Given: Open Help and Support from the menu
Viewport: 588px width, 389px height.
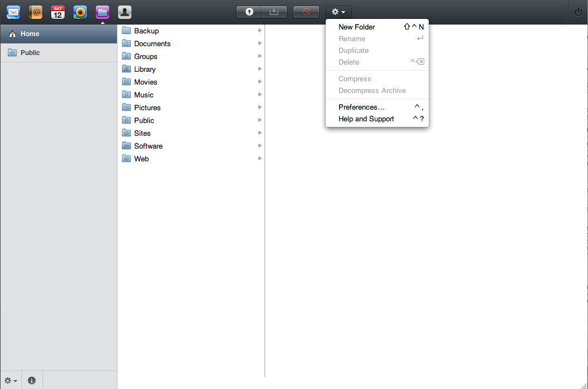Looking at the screenshot, I should (x=378, y=119).
